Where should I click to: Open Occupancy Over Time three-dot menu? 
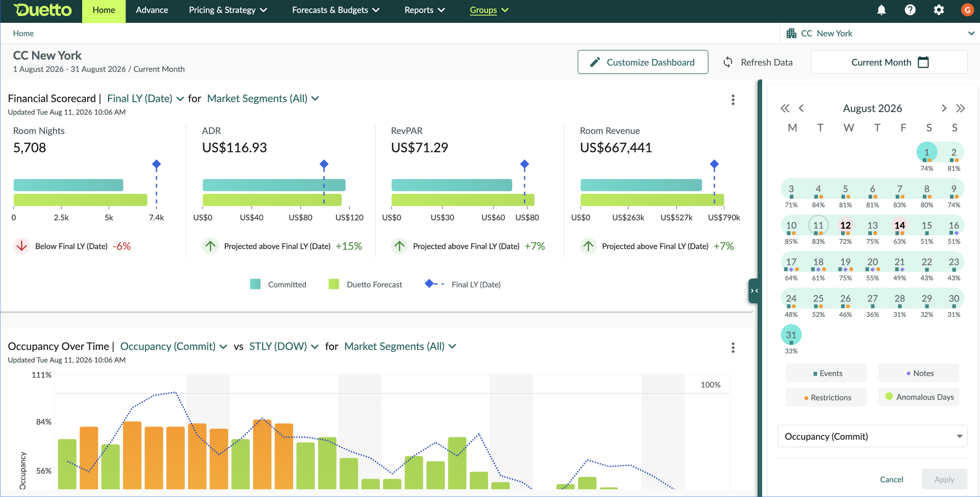733,347
